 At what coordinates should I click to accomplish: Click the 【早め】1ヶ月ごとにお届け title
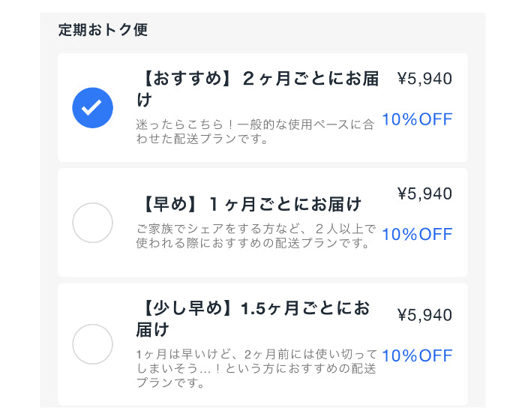(250, 203)
